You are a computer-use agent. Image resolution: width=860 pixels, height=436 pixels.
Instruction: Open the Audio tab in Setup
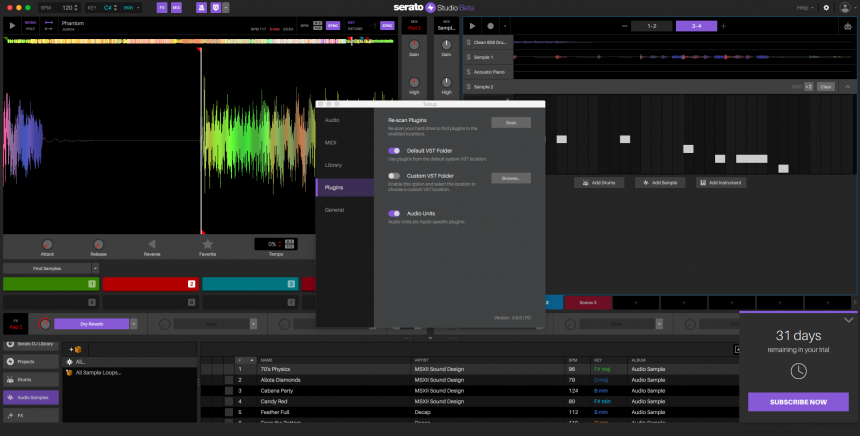tap(332, 120)
